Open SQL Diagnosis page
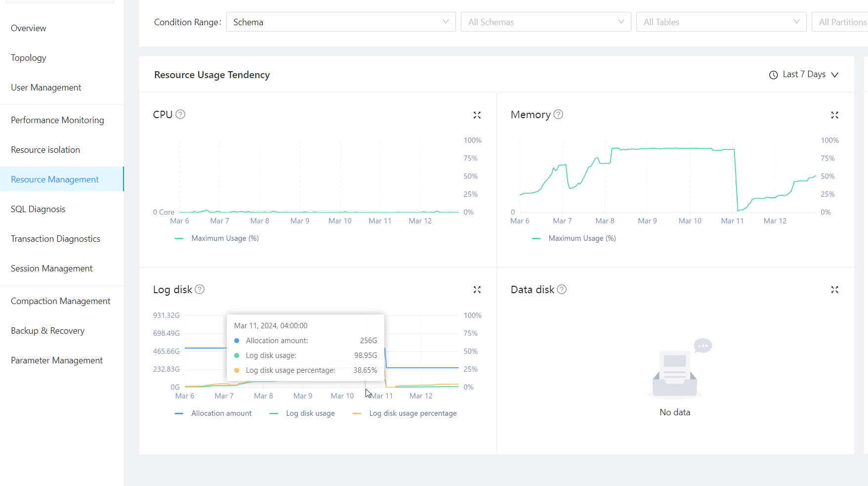 pos(62,209)
